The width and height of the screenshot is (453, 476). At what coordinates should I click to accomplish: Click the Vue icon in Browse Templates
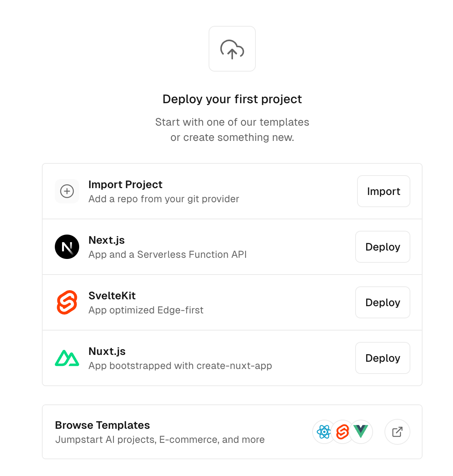361,431
